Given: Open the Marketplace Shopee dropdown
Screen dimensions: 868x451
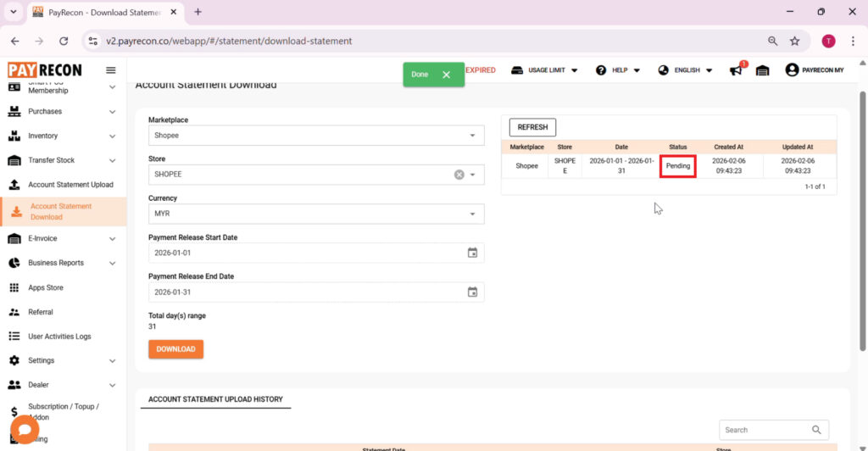Looking at the screenshot, I should pyautogui.click(x=316, y=136).
